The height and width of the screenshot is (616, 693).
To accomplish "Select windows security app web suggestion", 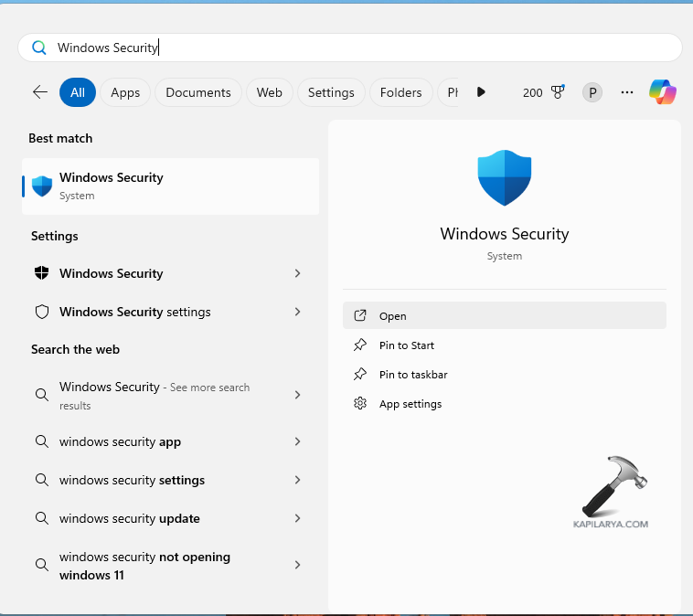I will [171, 441].
